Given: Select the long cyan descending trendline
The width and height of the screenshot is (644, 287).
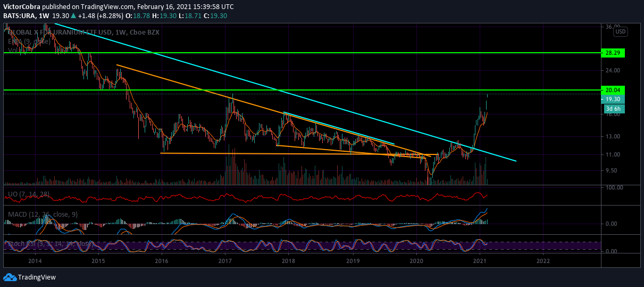Looking at the screenshot, I should (x=285, y=92).
